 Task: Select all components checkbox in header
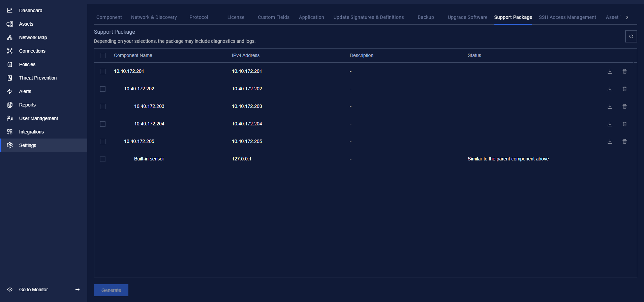tap(103, 56)
